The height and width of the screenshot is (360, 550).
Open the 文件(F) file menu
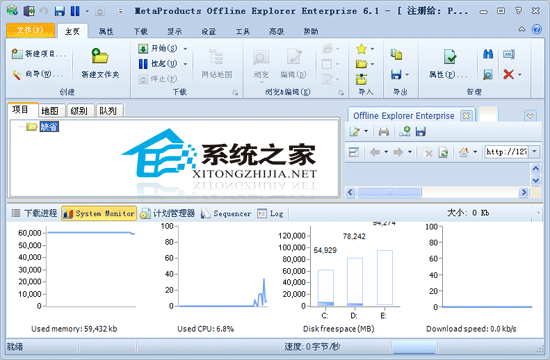pyautogui.click(x=31, y=31)
